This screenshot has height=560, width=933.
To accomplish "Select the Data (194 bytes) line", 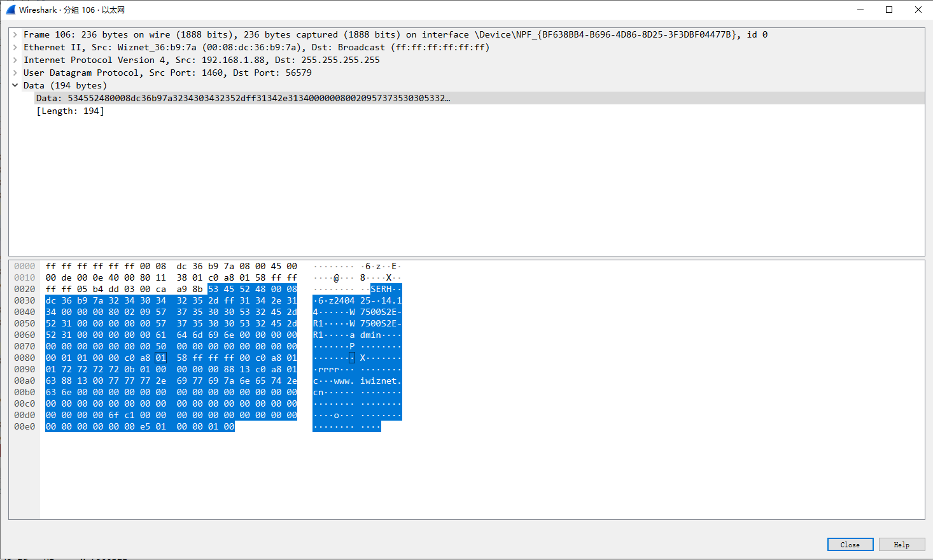I will pyautogui.click(x=65, y=85).
